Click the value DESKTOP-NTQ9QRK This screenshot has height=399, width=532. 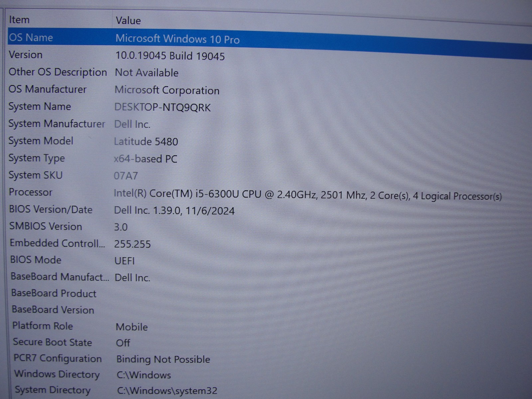162,107
